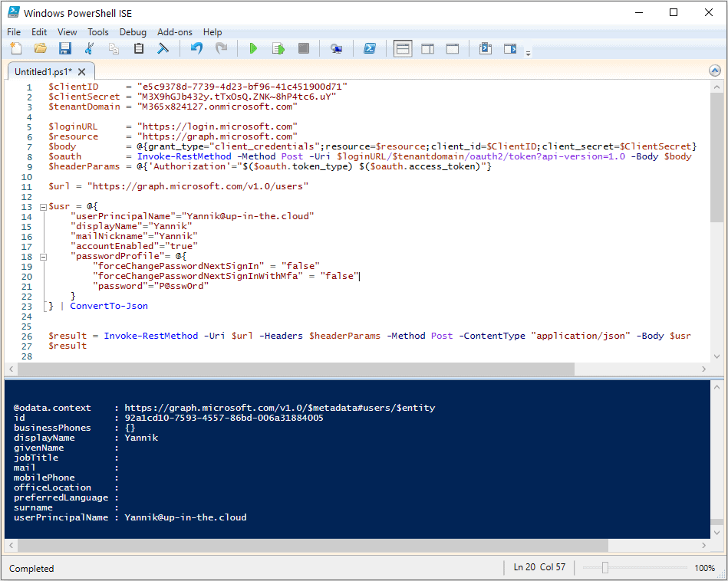Viewport: 728px width, 581px height.
Task: Start PowerShell.exe in a separate window
Action: coord(370,48)
